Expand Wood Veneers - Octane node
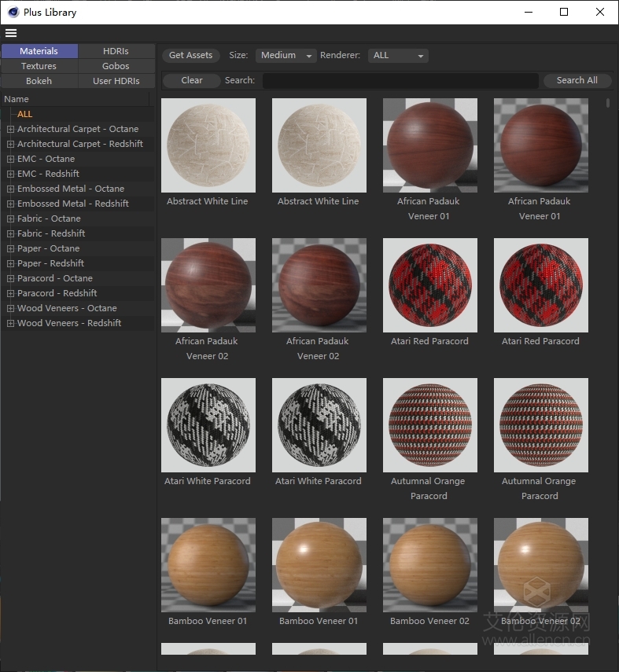This screenshot has width=619, height=672. (x=11, y=308)
